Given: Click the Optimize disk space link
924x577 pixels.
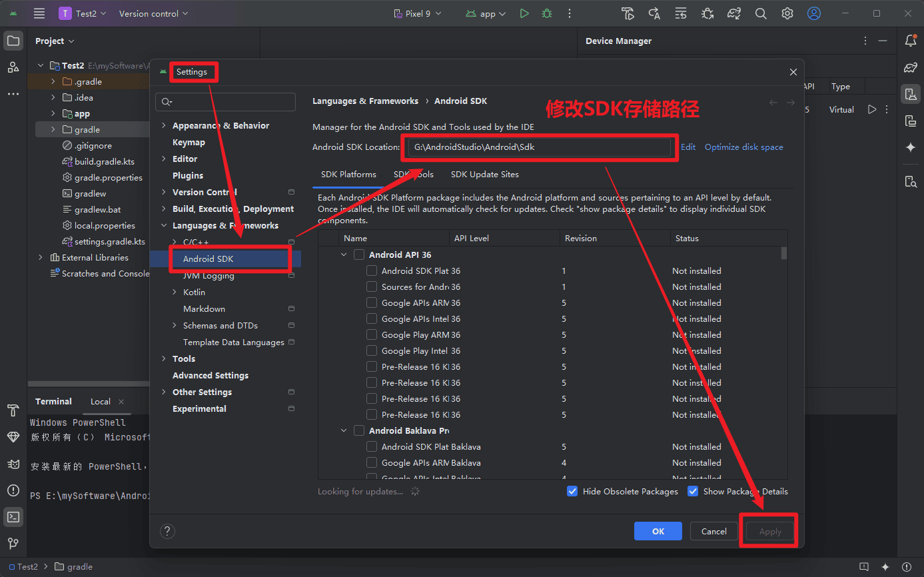Looking at the screenshot, I should coord(743,147).
